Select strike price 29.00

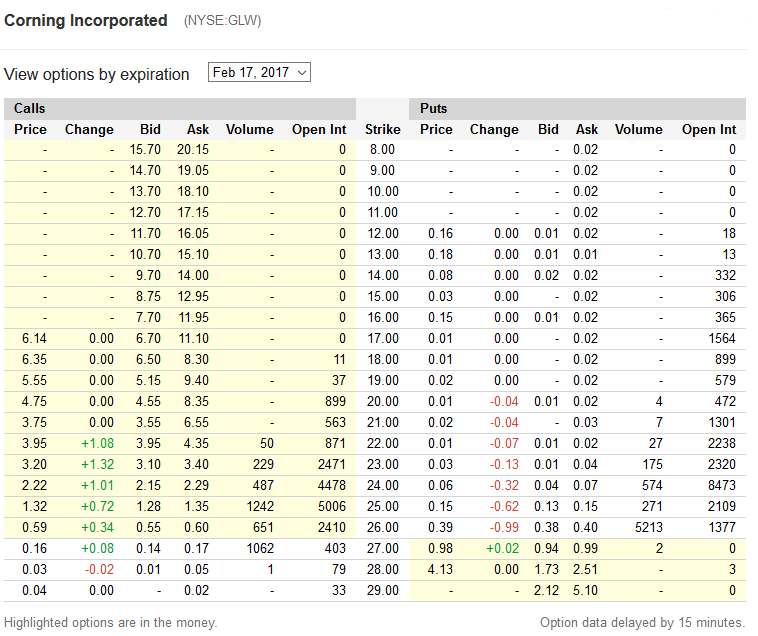383,591
